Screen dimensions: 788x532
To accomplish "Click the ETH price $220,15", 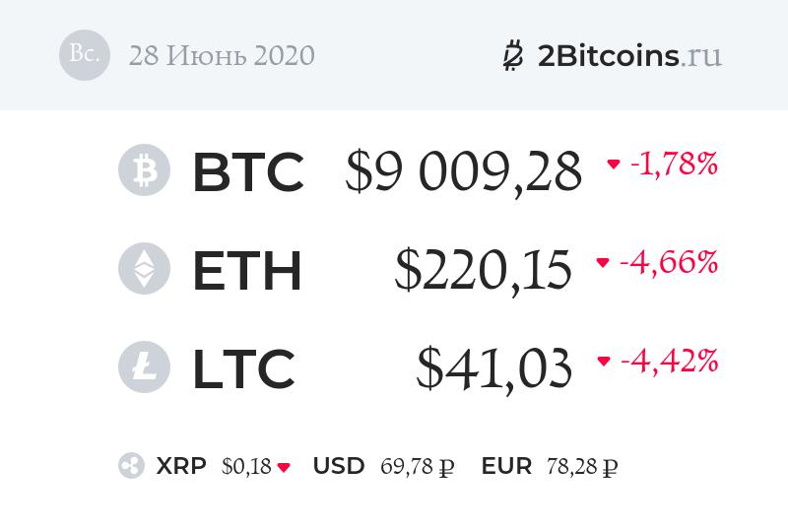I will (483, 270).
